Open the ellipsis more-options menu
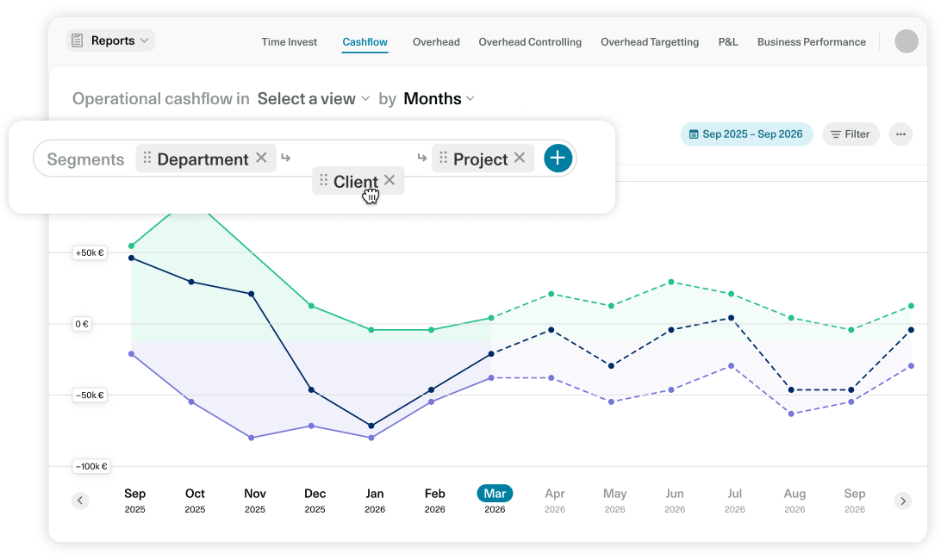 (x=900, y=134)
